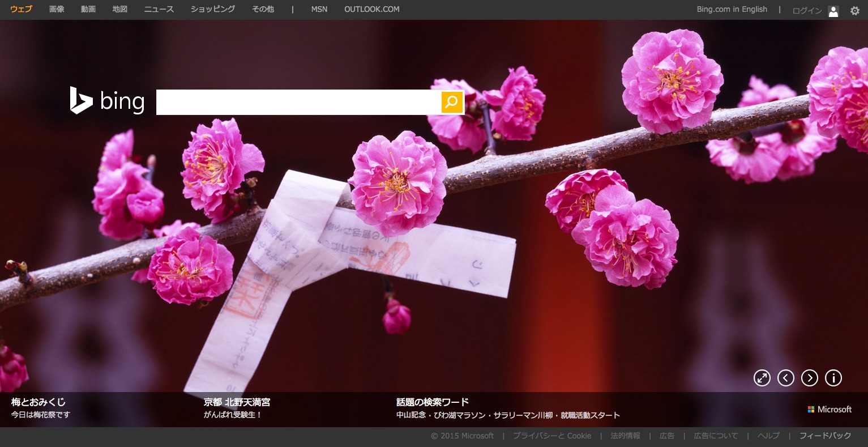Image resolution: width=868 pixels, height=447 pixels.
Task: Click the ログイン sign-in link
Action: tap(807, 11)
